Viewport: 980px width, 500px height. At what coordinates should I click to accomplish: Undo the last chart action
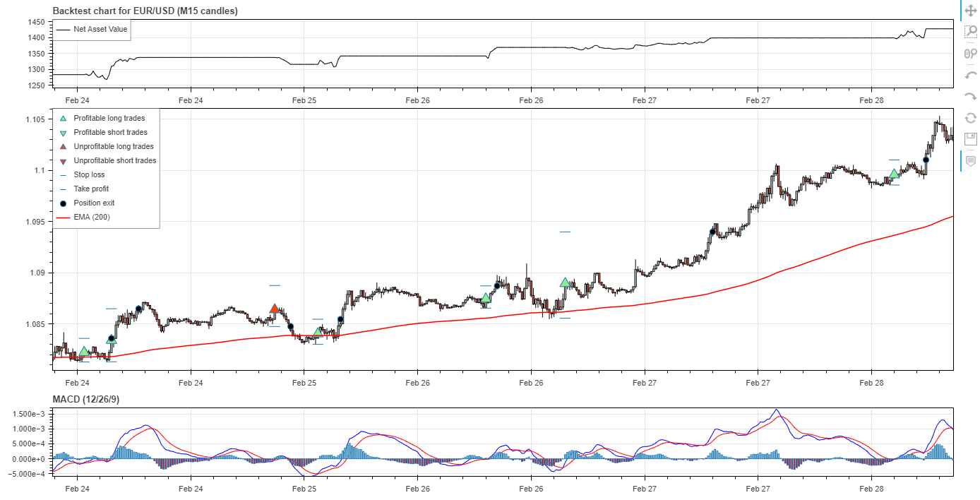click(971, 75)
